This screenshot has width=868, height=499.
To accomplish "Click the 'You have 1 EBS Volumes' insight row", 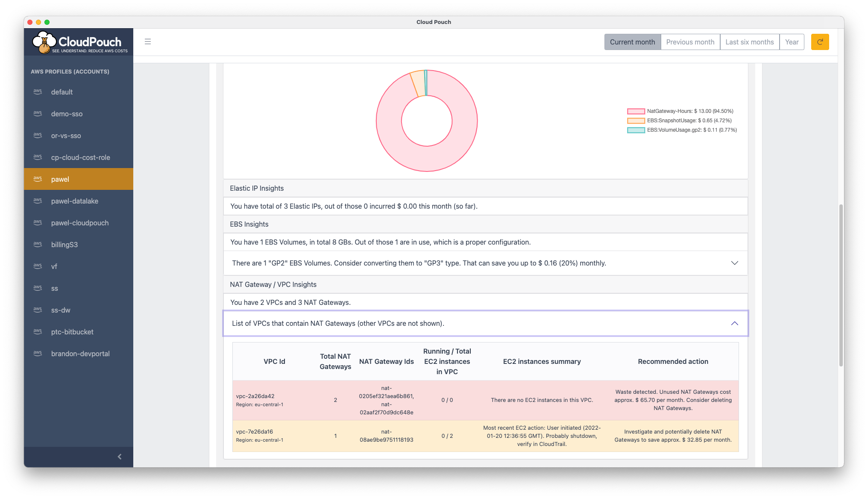I will coord(485,242).
